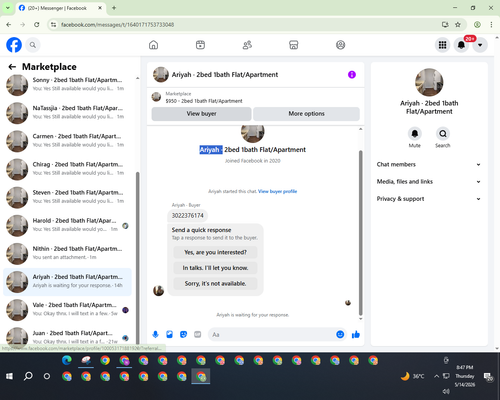Click the Facebook logo
Screen dimensions: 500x400
pyautogui.click(x=14, y=45)
